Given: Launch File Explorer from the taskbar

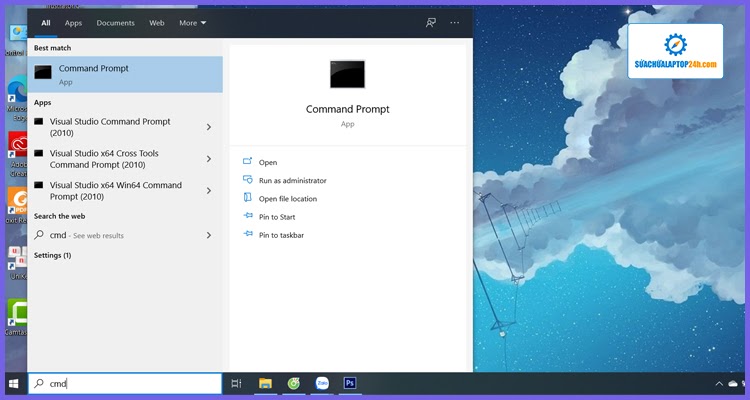Looking at the screenshot, I should click(x=265, y=383).
